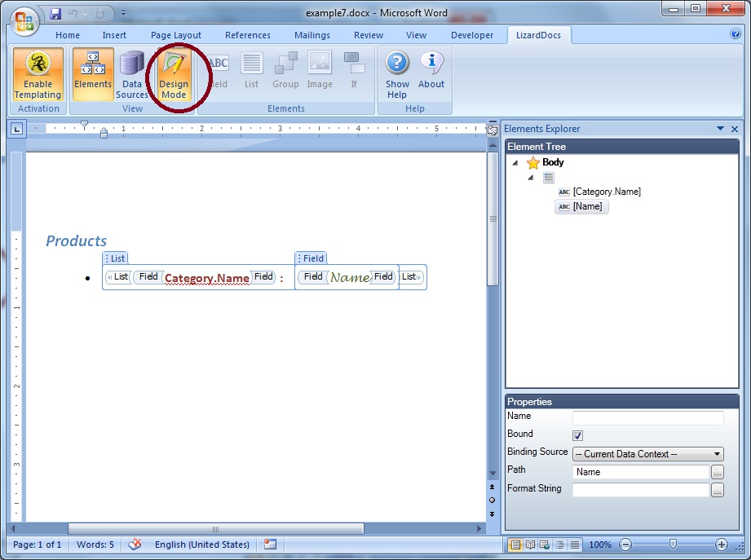Click the Field content control title handle

click(x=311, y=258)
